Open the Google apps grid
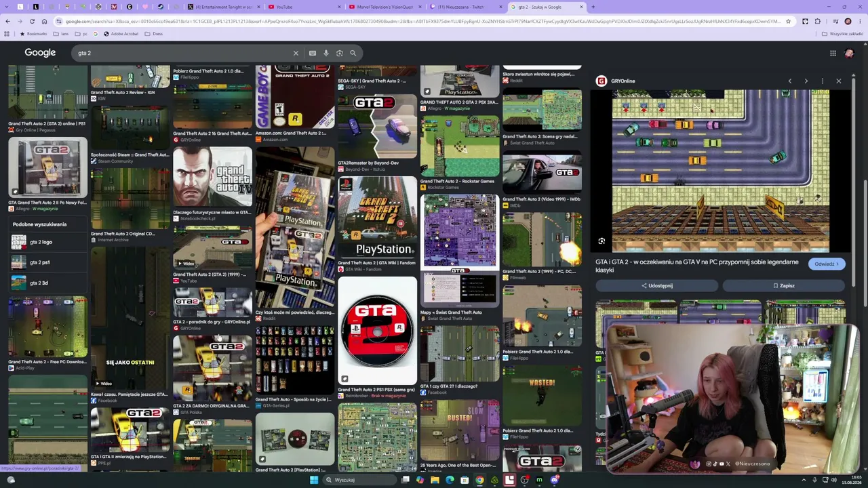 point(833,53)
